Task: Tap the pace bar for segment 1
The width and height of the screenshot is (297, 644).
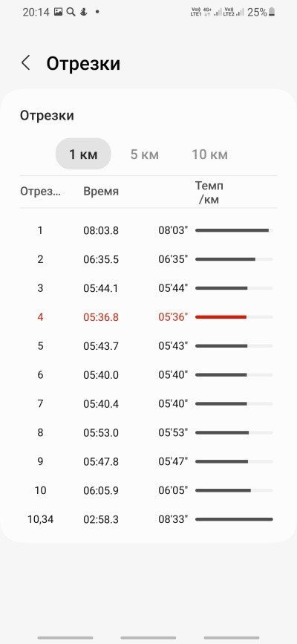Action: [x=232, y=230]
